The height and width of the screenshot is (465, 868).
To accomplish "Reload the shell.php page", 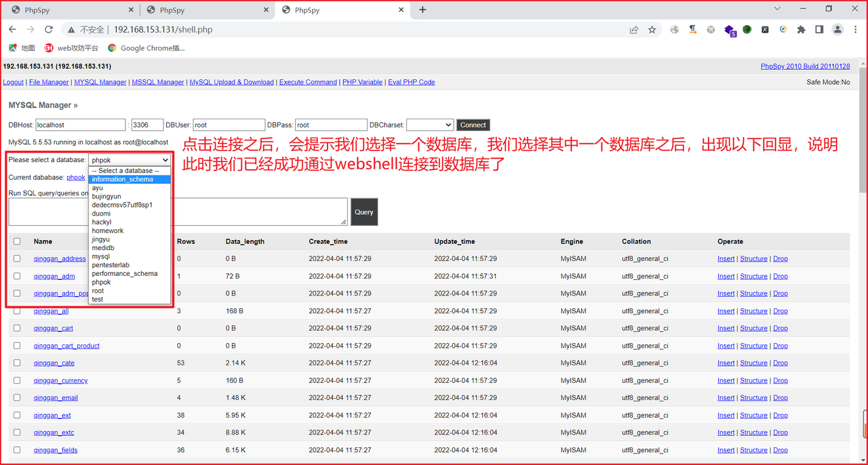I will 49,30.
